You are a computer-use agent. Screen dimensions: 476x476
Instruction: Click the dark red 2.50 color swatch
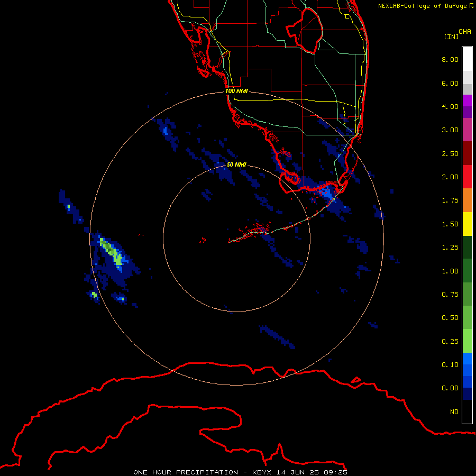pos(467,153)
